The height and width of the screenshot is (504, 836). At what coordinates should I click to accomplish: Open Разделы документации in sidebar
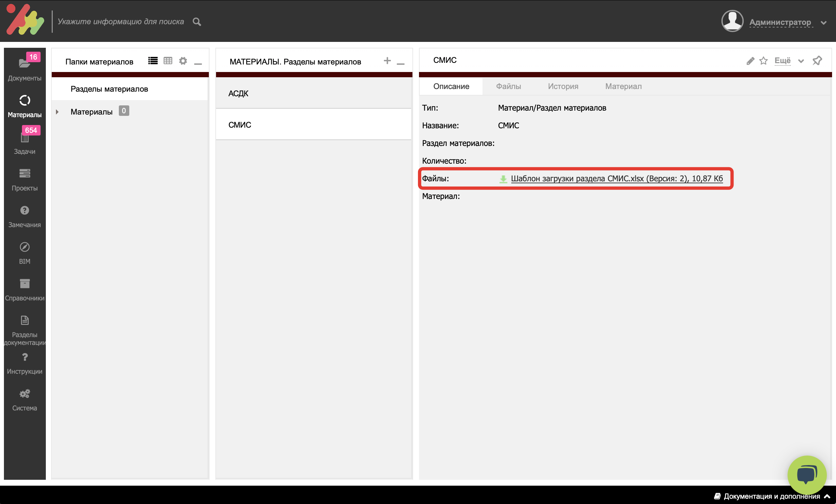pyautogui.click(x=25, y=330)
